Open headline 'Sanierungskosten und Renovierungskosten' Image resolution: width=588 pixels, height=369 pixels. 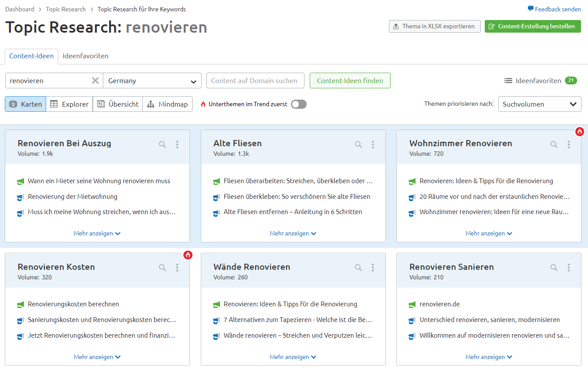[102, 320]
